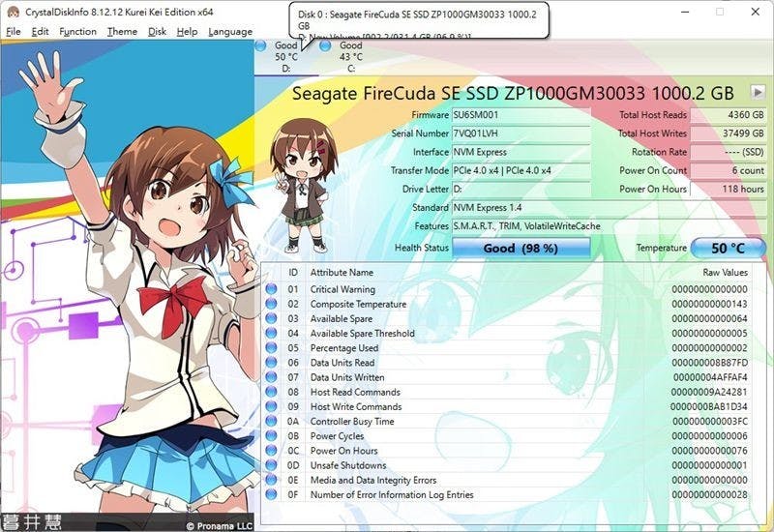774x532 pixels.
Task: Click the Transfer Mode field
Action: pyautogui.click(x=521, y=170)
